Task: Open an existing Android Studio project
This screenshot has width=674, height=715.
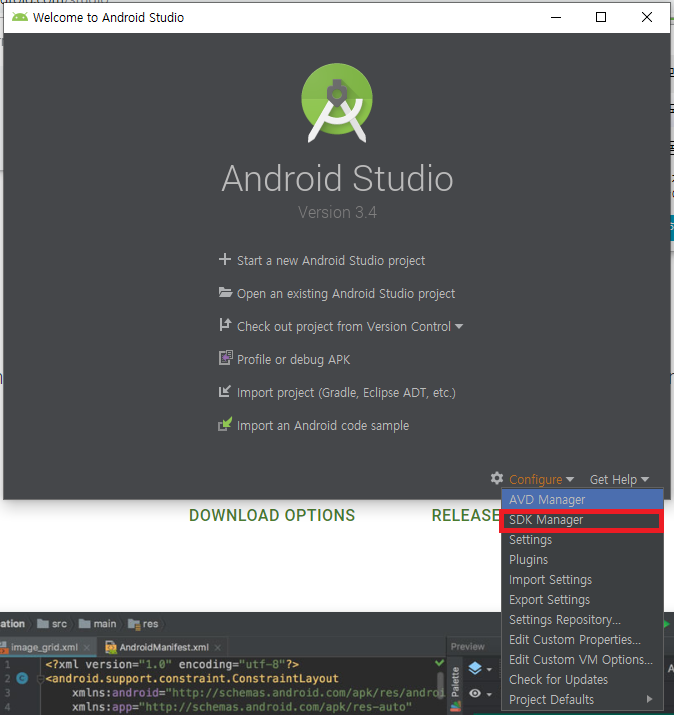Action: point(346,294)
